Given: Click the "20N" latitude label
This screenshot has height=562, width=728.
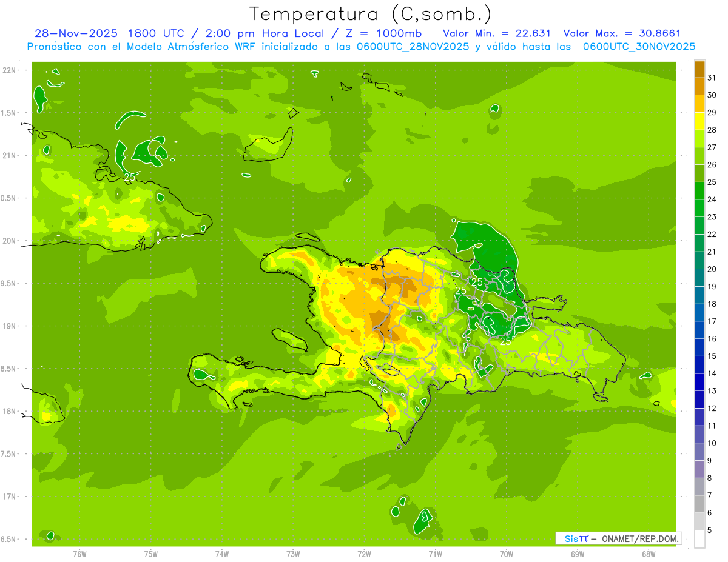Looking at the screenshot, I should (x=9, y=241).
